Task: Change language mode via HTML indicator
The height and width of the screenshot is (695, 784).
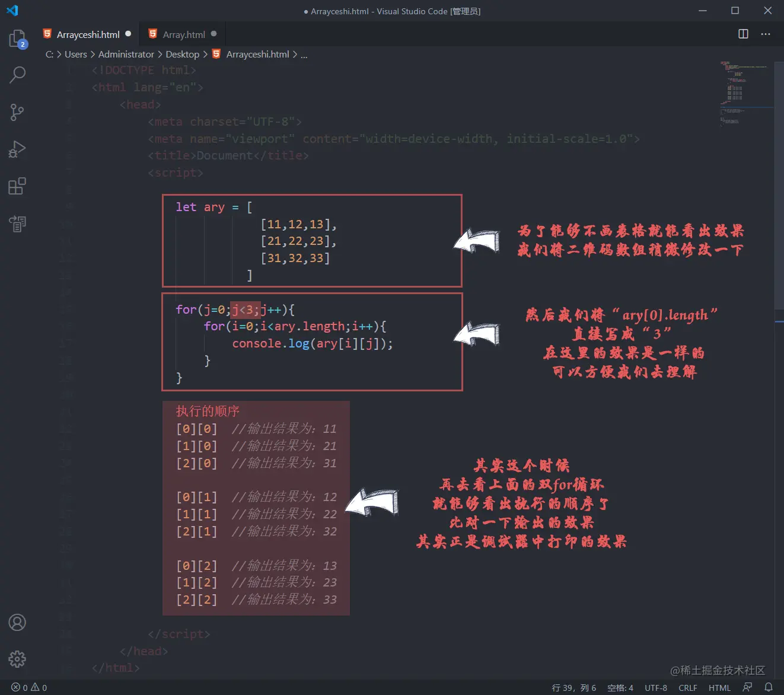Action: pyautogui.click(x=719, y=687)
